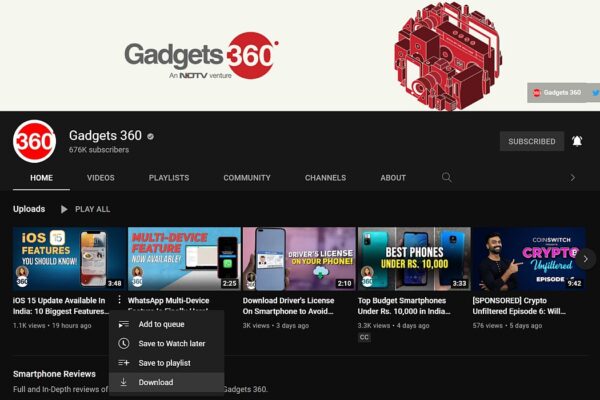
Task: Open the About tab
Action: (x=393, y=178)
